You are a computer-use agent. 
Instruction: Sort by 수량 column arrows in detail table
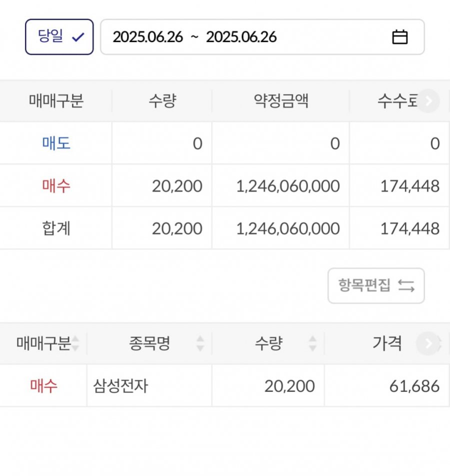[x=312, y=343]
